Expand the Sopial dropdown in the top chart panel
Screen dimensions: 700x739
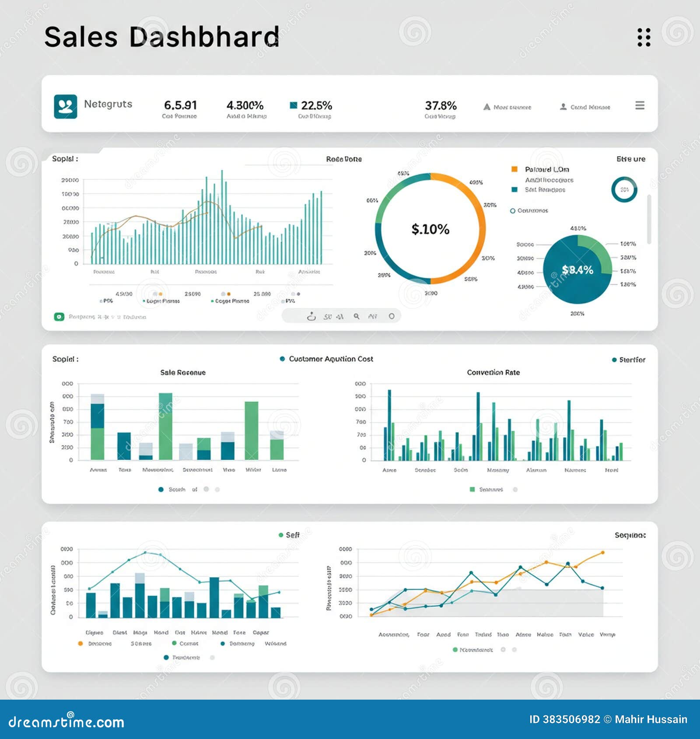pos(64,158)
